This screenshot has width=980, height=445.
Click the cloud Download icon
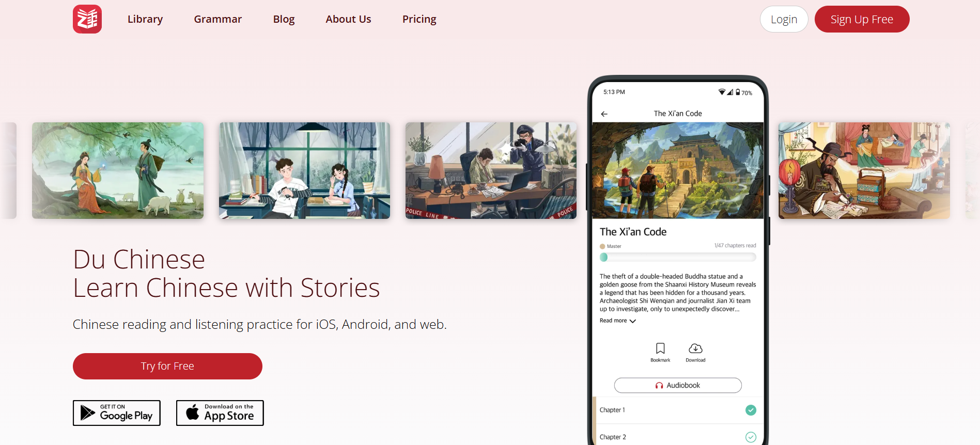695,348
